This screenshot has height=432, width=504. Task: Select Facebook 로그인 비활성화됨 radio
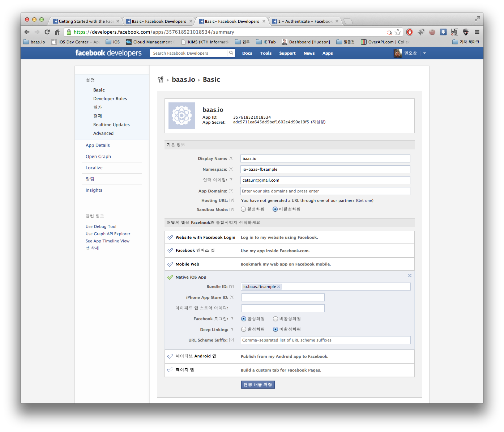(x=276, y=319)
